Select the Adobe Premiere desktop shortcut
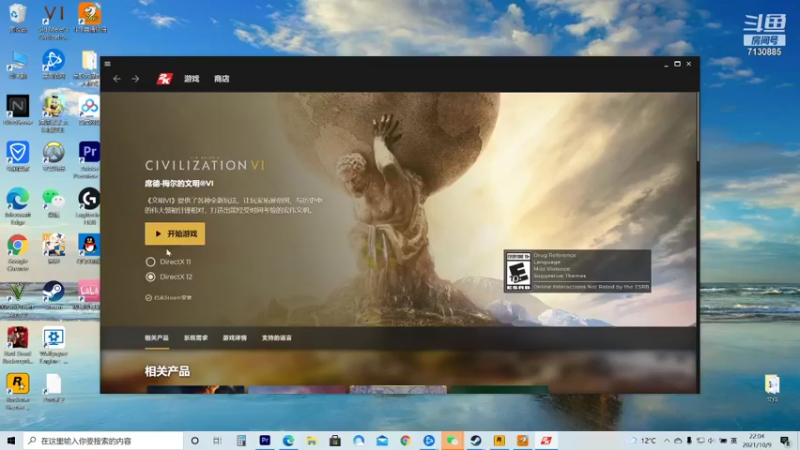This screenshot has height=450, width=800. click(x=89, y=160)
